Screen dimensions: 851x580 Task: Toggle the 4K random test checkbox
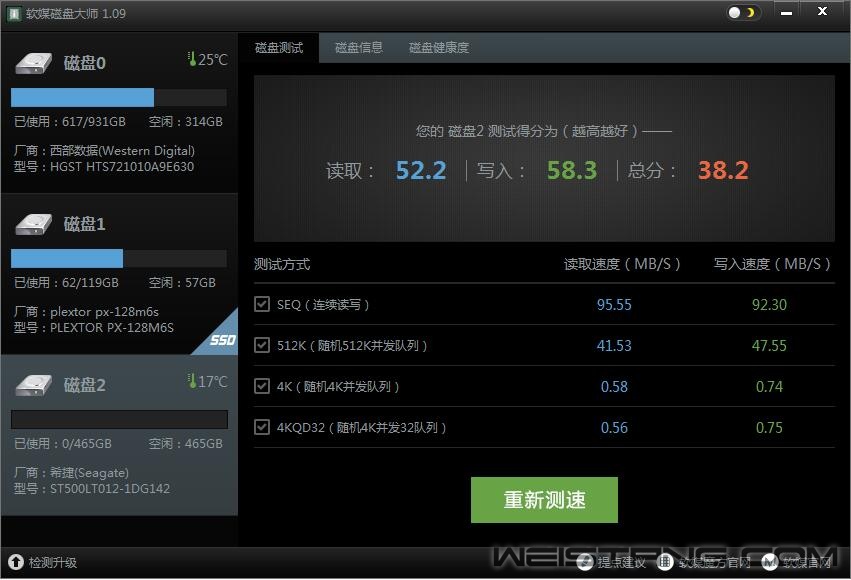tap(262, 386)
